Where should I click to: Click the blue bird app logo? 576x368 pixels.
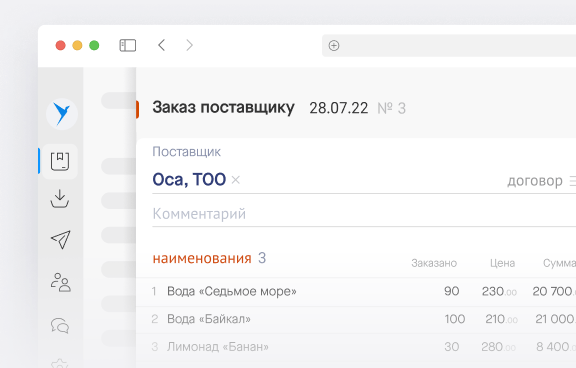(62, 114)
